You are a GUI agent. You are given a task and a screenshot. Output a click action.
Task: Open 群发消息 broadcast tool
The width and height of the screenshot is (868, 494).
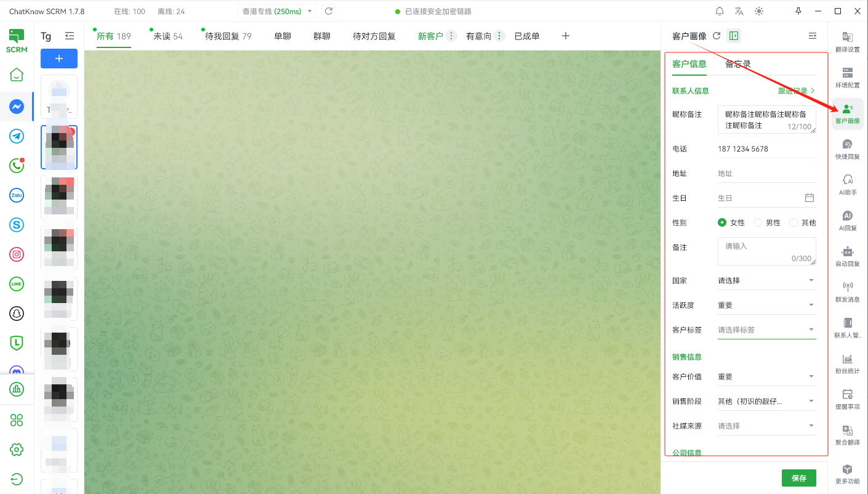(x=848, y=291)
